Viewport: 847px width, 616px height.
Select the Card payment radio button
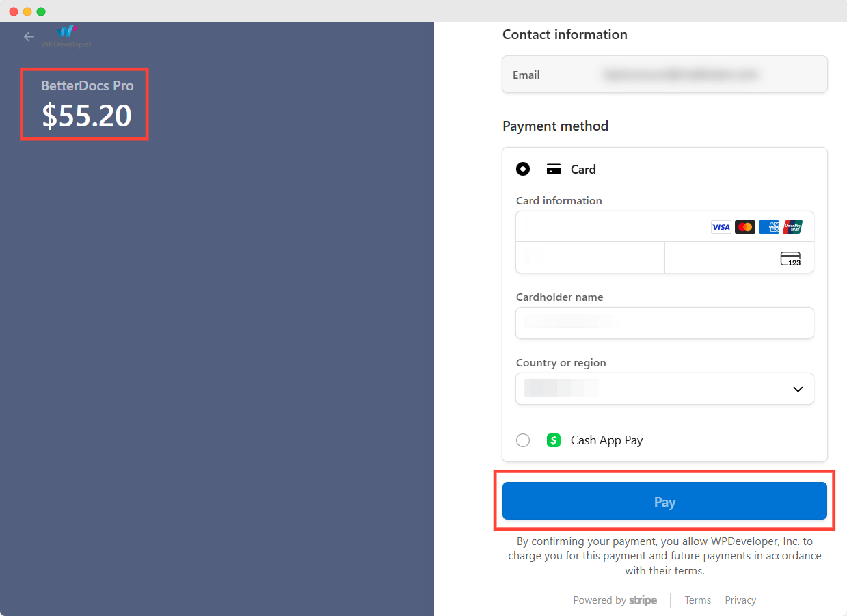pyautogui.click(x=523, y=169)
